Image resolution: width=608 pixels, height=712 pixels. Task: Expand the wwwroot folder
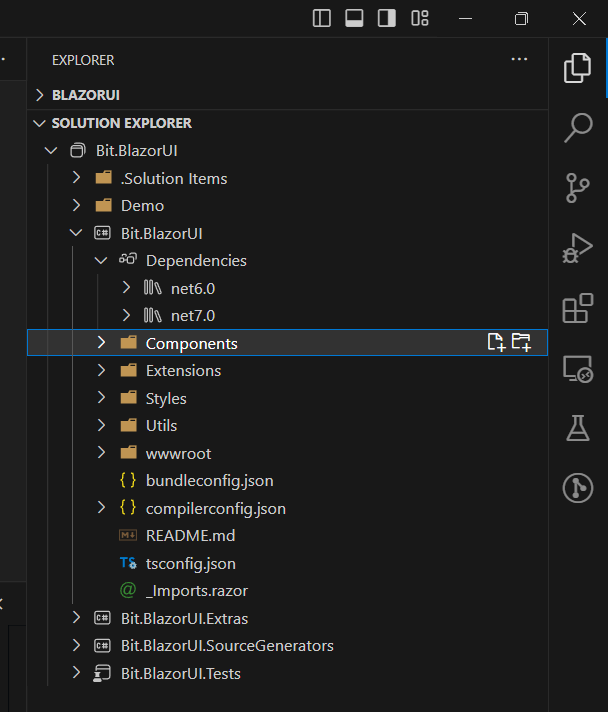101,453
